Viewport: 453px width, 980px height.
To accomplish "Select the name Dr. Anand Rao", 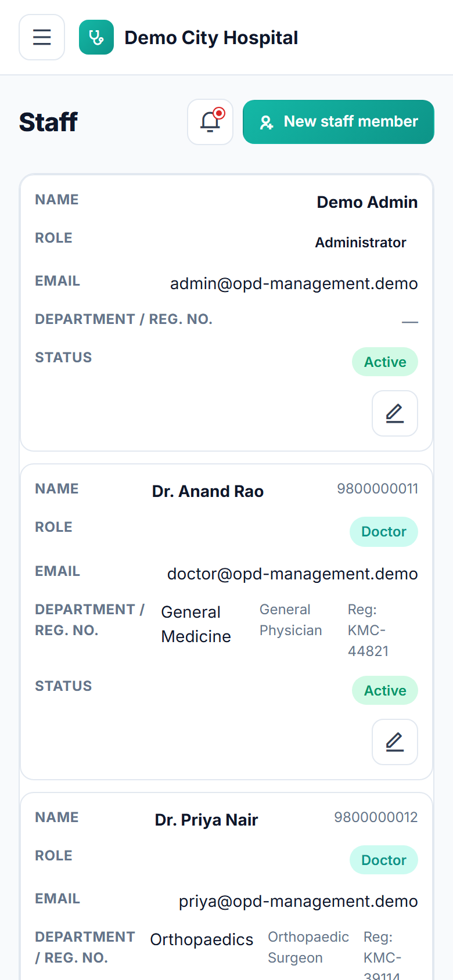I will coord(208,491).
